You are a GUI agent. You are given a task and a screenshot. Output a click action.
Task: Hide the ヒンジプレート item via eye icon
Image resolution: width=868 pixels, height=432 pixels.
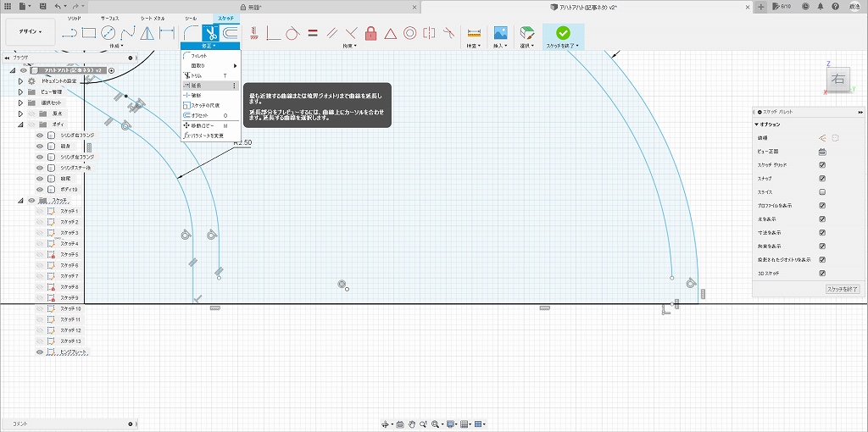coord(39,352)
